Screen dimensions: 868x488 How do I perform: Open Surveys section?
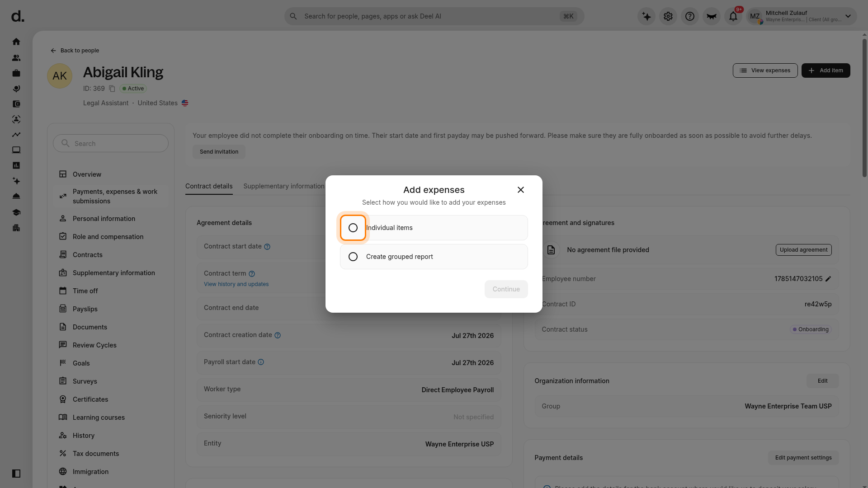(111, 381)
